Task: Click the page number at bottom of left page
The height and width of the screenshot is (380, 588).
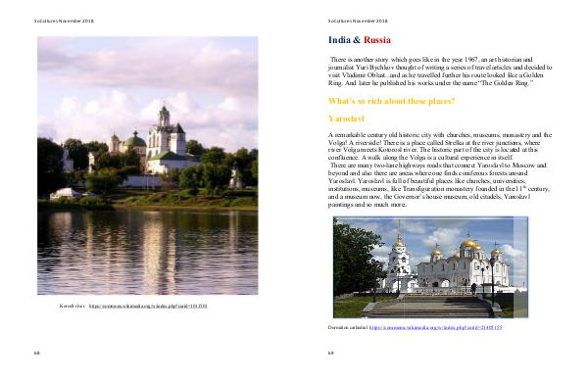Action: point(37,353)
